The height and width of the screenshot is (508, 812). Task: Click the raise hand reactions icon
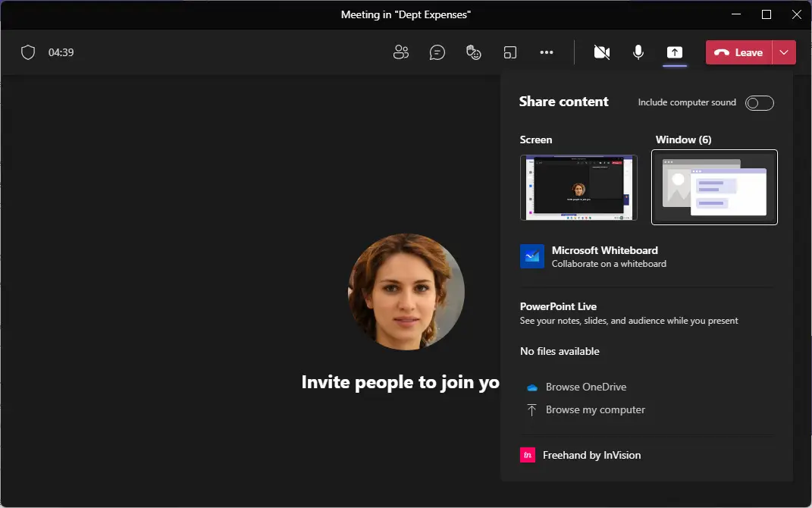pos(474,52)
